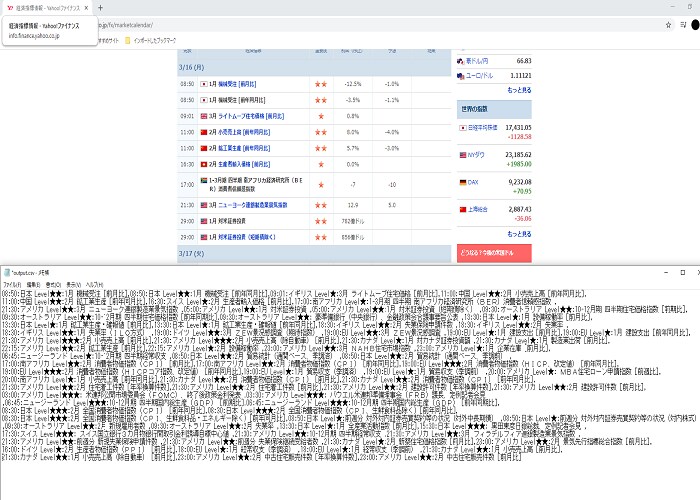Image resolution: width=700 pixels, height=500 pixels.
Task: Open the NYダウ index link
Action: point(476,155)
